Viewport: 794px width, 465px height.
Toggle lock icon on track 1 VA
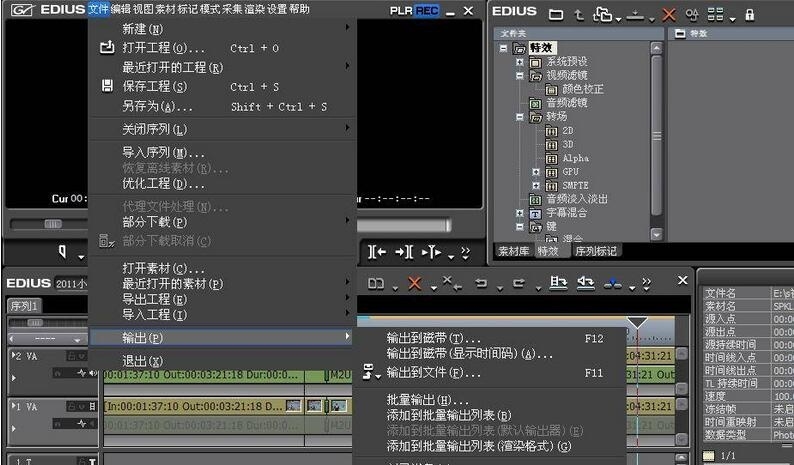click(72, 406)
